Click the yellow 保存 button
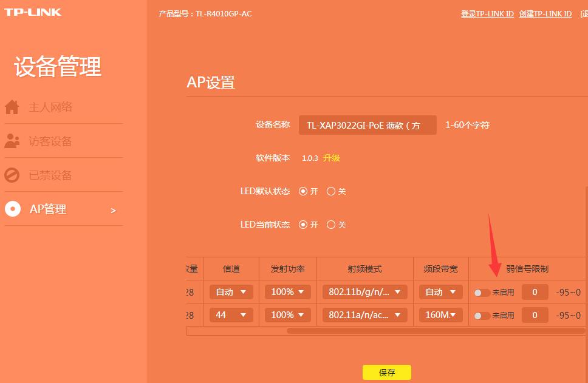The width and height of the screenshot is (588, 383). point(386,372)
